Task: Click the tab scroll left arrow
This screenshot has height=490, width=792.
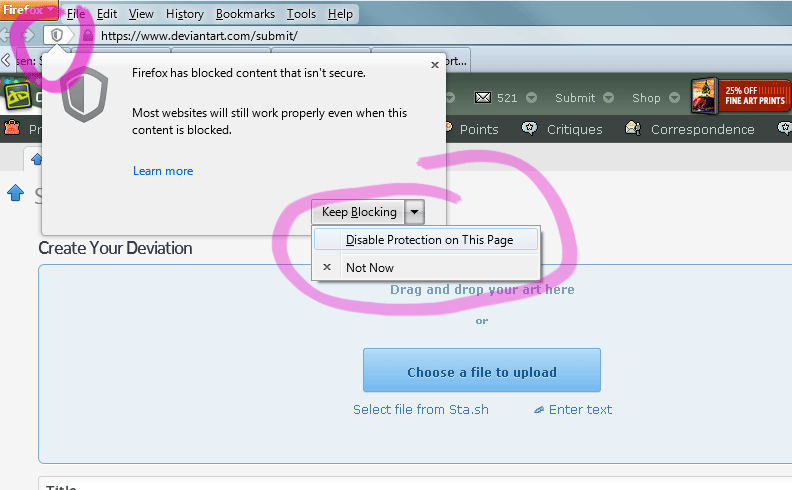Action: pyautogui.click(x=6, y=61)
